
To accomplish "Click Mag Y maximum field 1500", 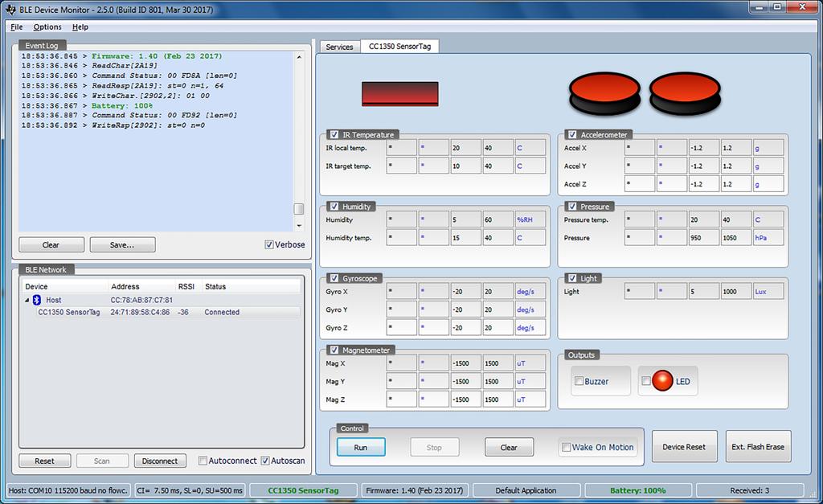I will tap(497, 381).
